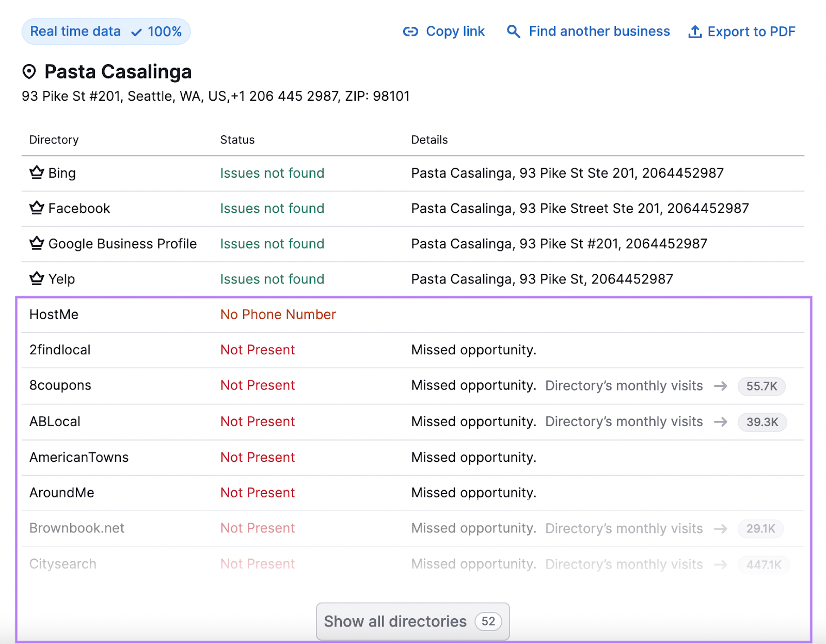This screenshot has width=826, height=644.
Task: Select the Brownbook.net directory name
Action: click(x=77, y=528)
